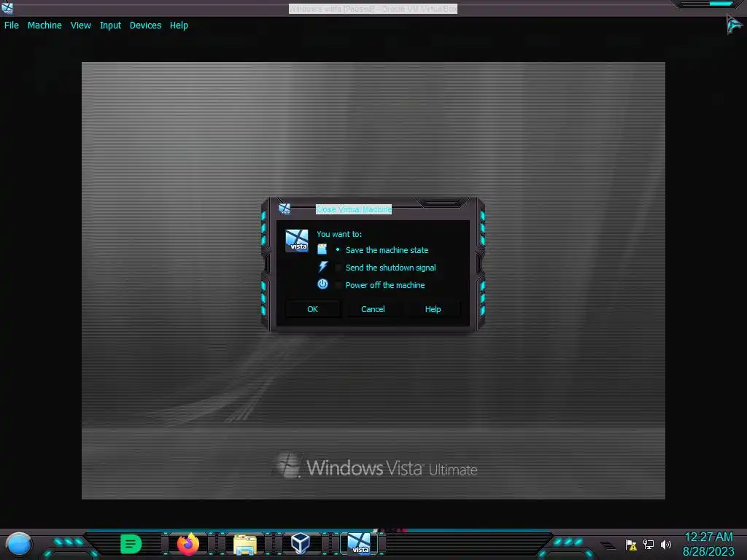Switch to the Vista VM taskbar item
This screenshot has height=560, width=747.
(x=359, y=544)
